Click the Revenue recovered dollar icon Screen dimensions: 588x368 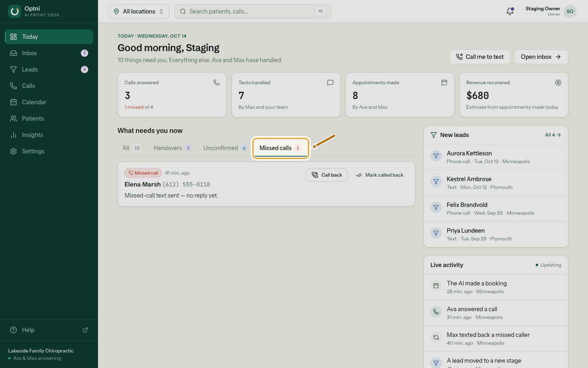point(558,83)
